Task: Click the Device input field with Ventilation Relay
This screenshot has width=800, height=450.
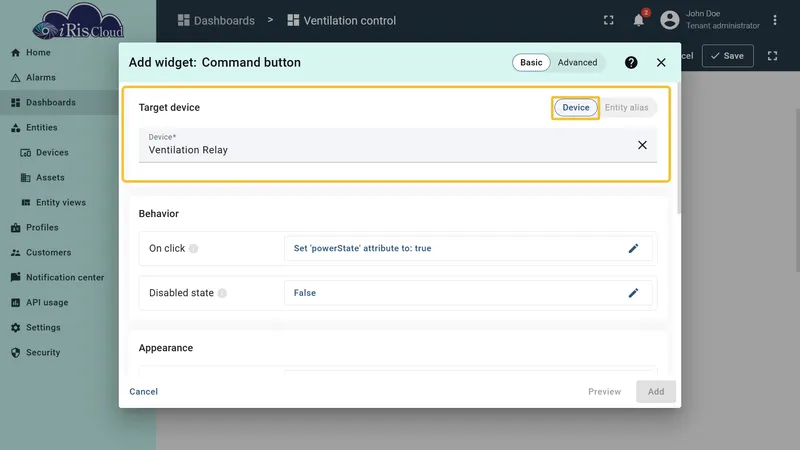Action: pyautogui.click(x=397, y=145)
